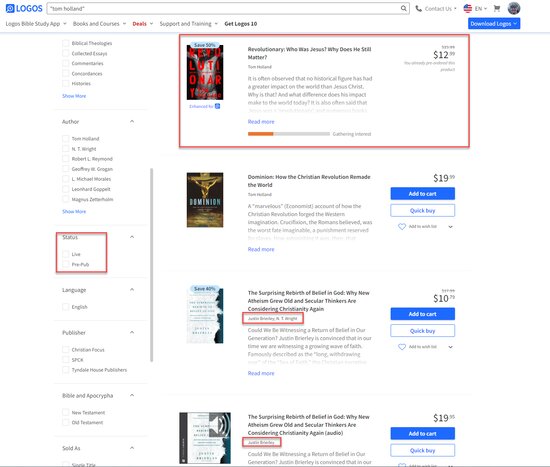Add Dominion to cart
The width and height of the screenshot is (550, 467).
pyautogui.click(x=422, y=194)
